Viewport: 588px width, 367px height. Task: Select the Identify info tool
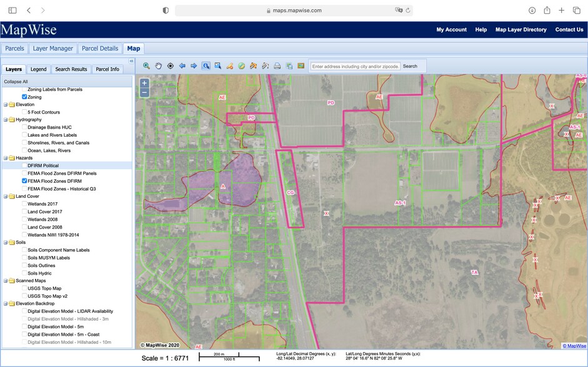click(x=207, y=65)
